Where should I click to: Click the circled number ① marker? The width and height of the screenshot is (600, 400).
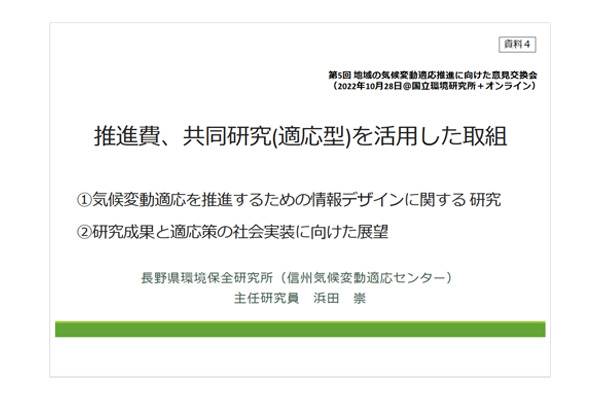pos(84,199)
